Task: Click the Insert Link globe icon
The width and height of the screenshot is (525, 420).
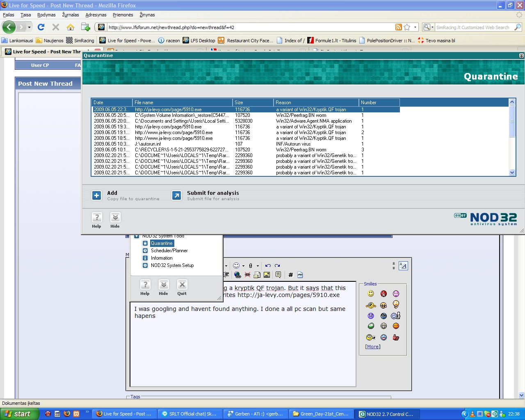Action: (x=237, y=275)
